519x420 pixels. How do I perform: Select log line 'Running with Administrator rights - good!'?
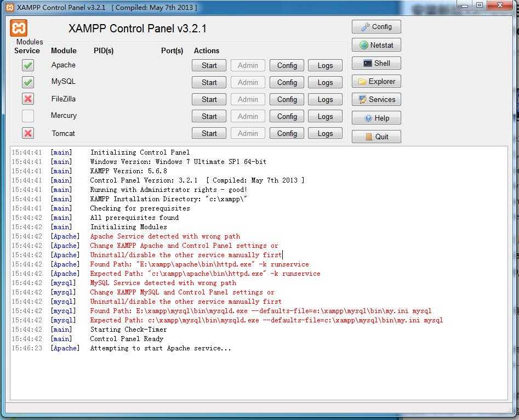pos(169,190)
